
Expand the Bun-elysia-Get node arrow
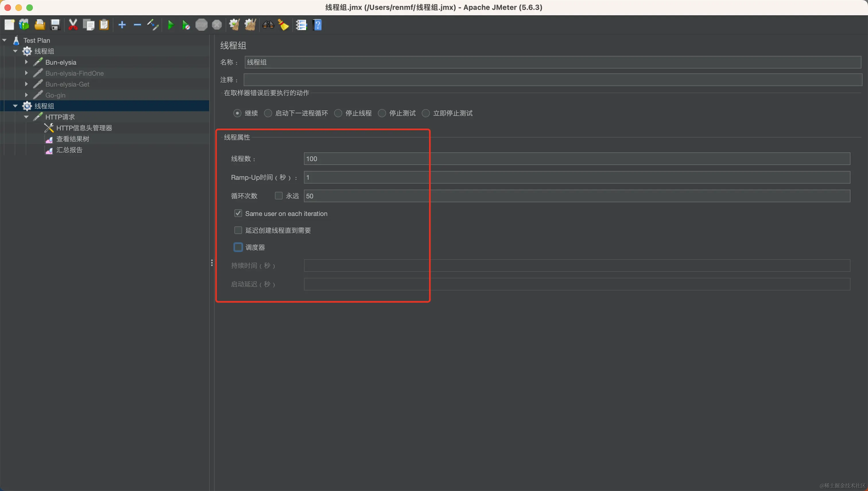click(x=26, y=84)
